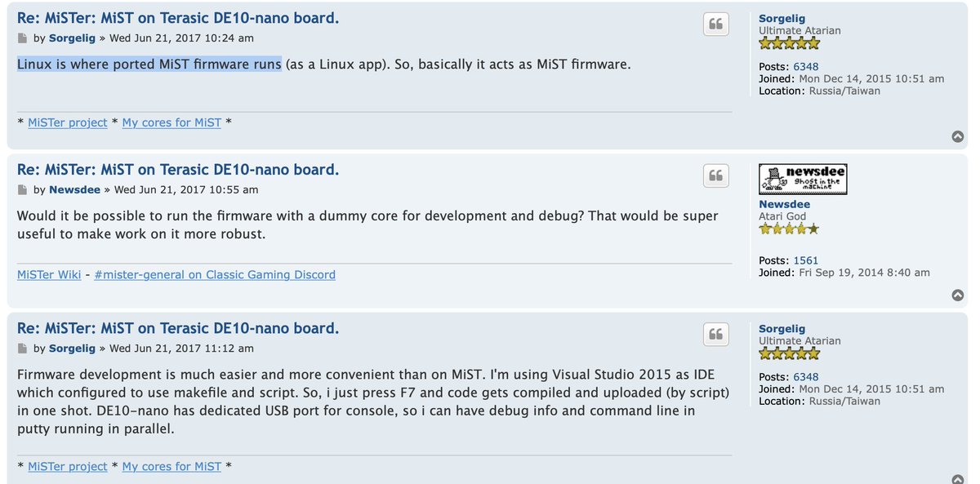View Sorgelig profile from first post sidebar
Viewport: 980px width, 484px height.
click(x=782, y=18)
